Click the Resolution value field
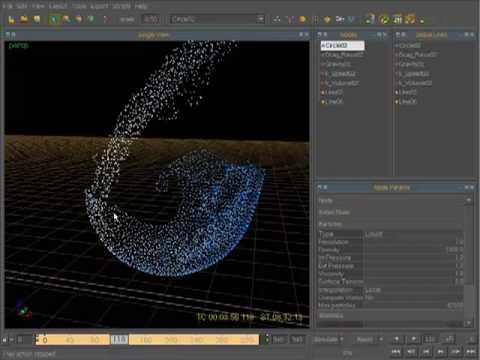This screenshot has height=360, width=480. [x=413, y=242]
